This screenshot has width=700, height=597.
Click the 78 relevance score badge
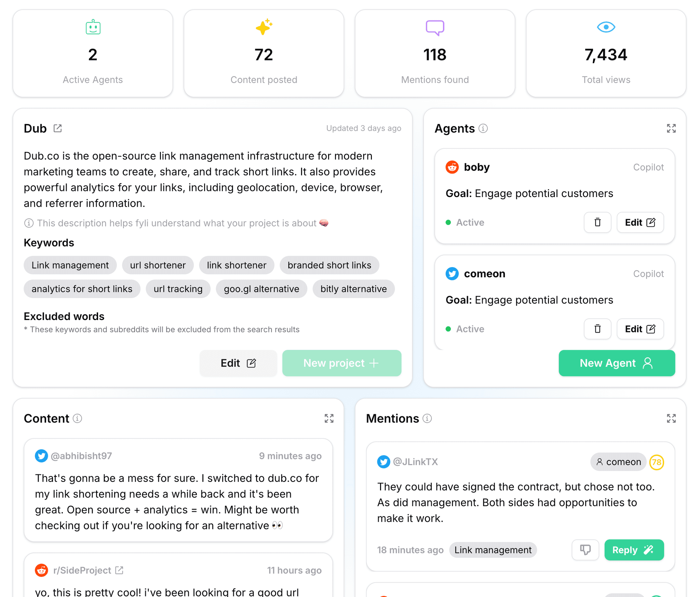point(657,462)
